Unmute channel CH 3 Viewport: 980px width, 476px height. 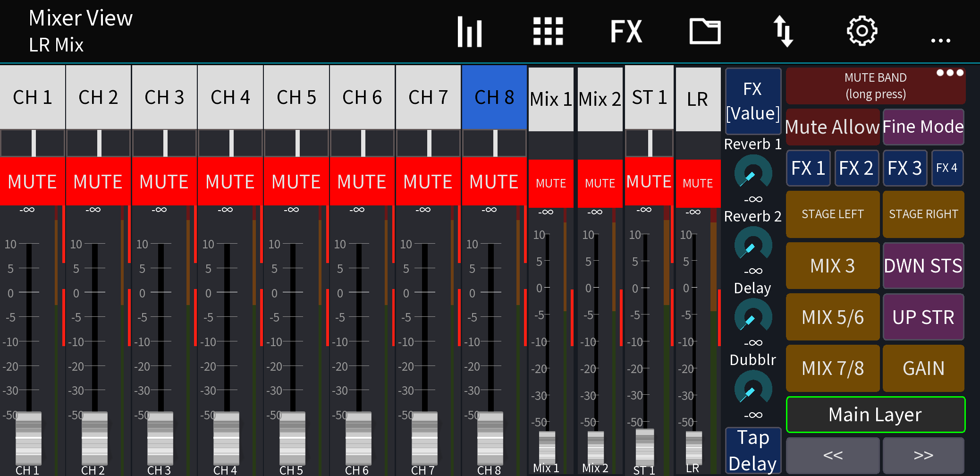point(164,181)
